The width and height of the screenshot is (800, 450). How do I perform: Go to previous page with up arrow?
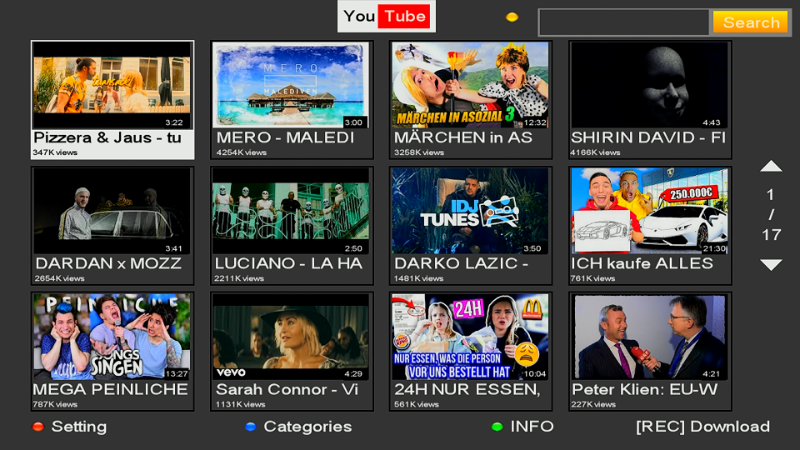pos(770,167)
